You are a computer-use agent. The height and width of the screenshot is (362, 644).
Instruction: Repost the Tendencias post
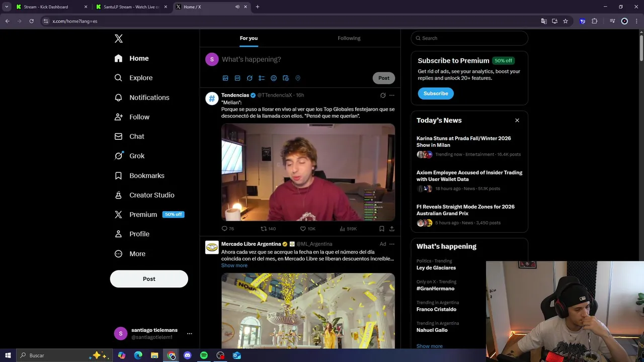[268, 229]
